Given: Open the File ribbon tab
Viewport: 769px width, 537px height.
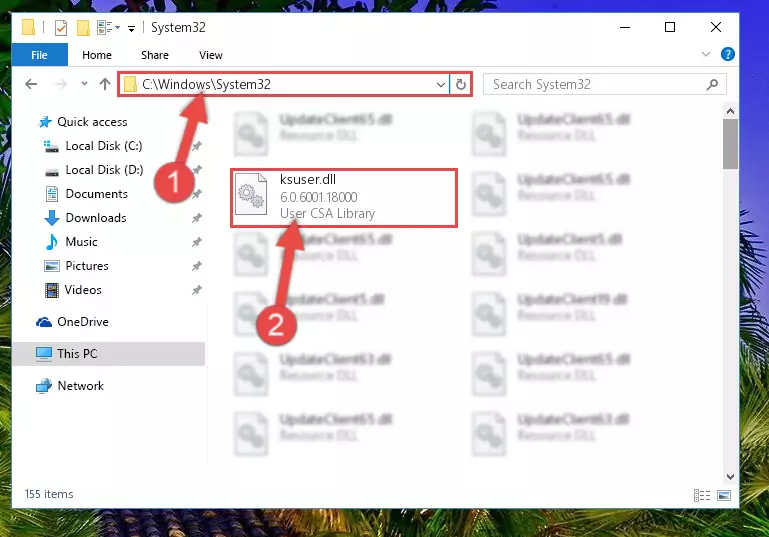Looking at the screenshot, I should pos(39,55).
